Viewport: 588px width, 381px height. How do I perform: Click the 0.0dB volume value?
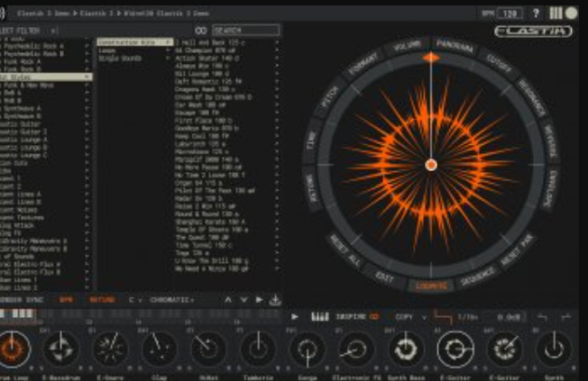(509, 317)
